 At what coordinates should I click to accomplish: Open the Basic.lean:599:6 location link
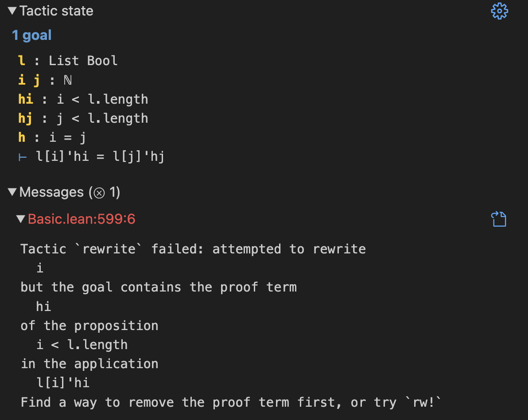coord(82,219)
